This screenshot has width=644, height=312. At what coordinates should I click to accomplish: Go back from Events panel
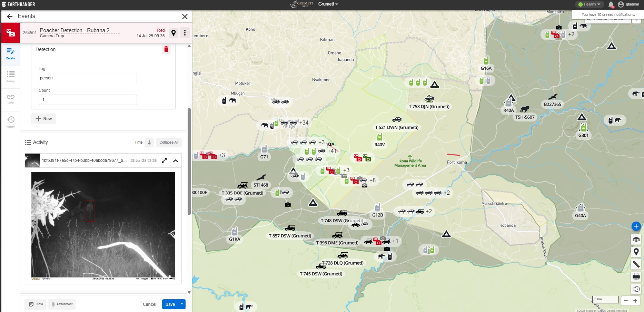pos(10,16)
